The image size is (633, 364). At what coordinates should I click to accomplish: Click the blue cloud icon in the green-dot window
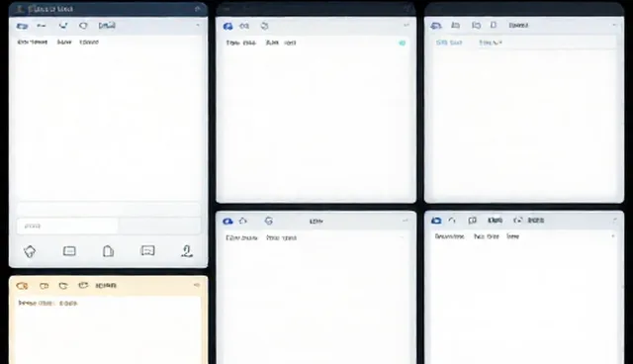[227, 27]
